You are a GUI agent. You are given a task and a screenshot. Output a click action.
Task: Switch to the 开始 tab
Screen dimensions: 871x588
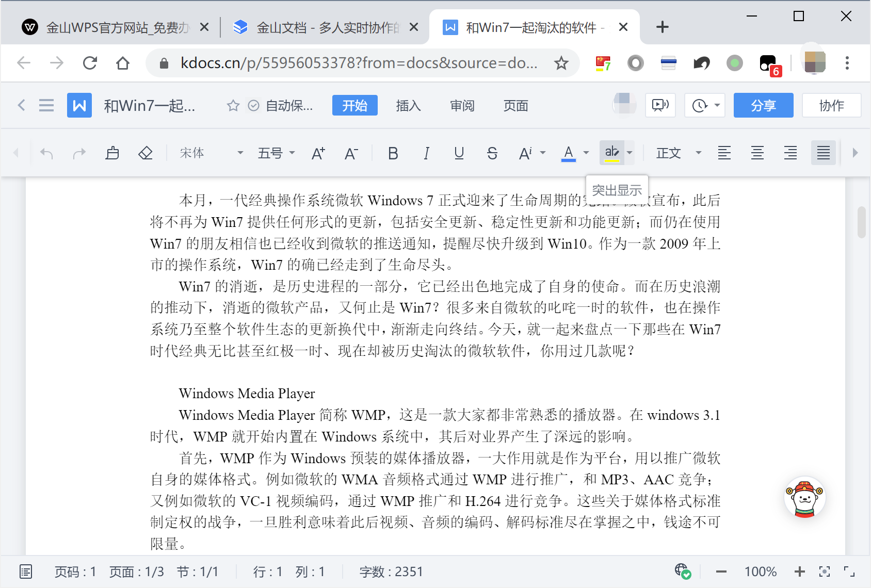tap(355, 106)
